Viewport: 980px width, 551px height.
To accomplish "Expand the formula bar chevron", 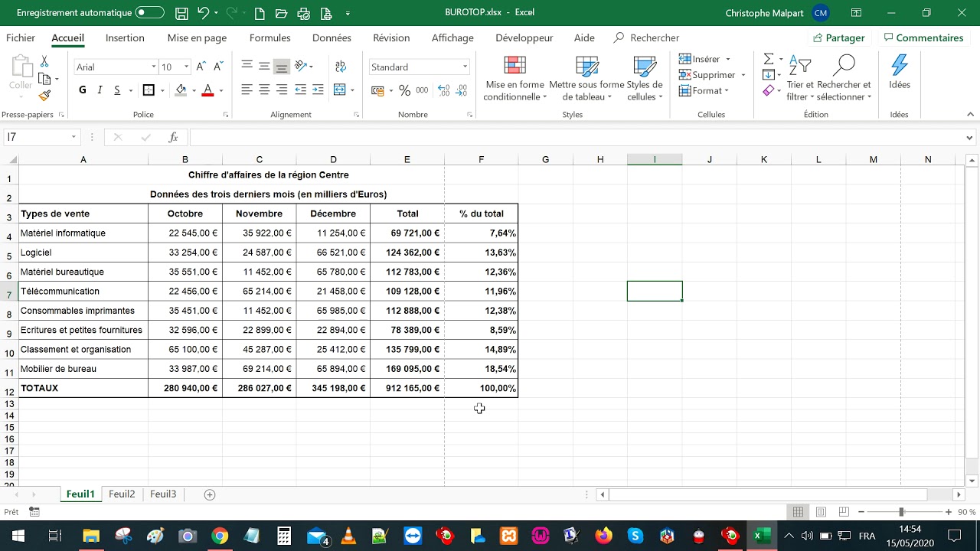I will pos(970,138).
